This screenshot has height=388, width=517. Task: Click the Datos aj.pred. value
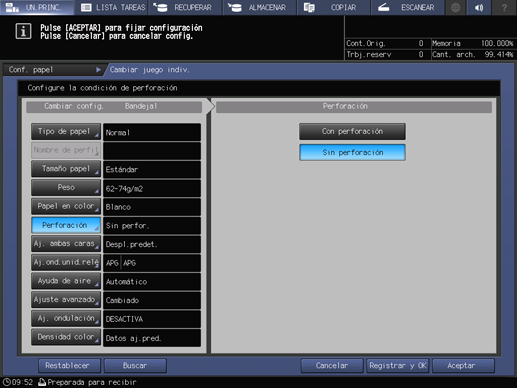[152, 338]
